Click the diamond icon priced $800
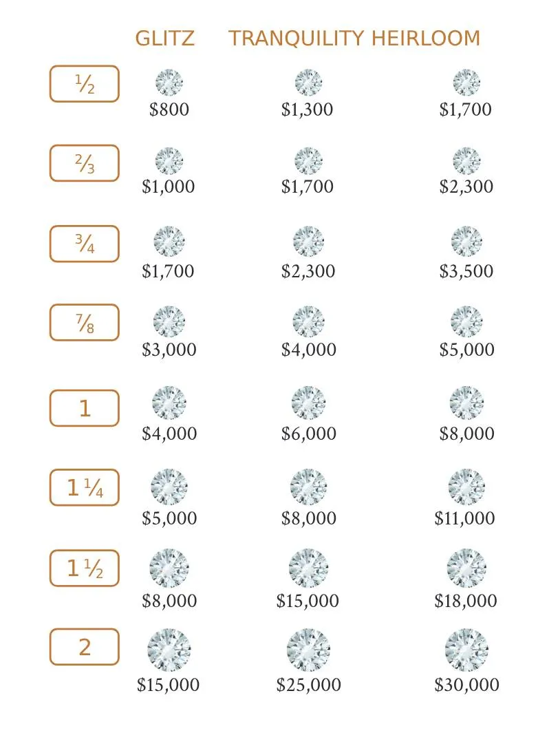Image resolution: width=560 pixels, height=733 pixels. pos(169,83)
